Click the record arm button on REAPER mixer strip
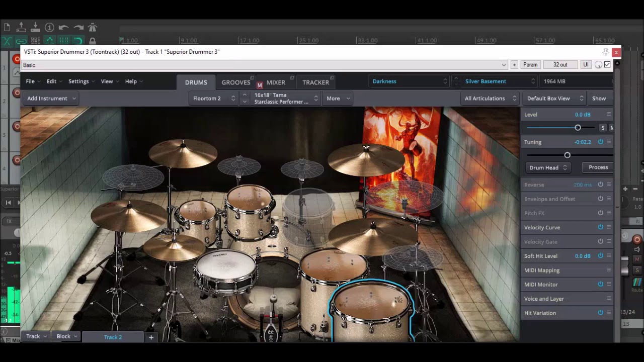This screenshot has height=362, width=644. click(x=637, y=239)
